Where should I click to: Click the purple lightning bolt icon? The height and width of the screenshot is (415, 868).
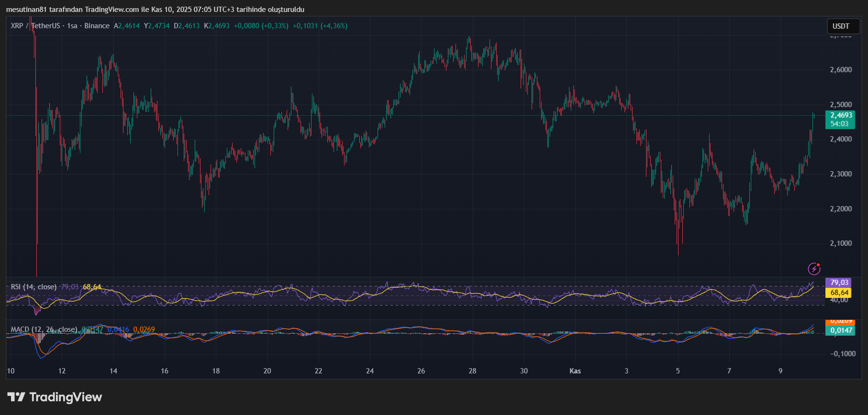point(814,269)
